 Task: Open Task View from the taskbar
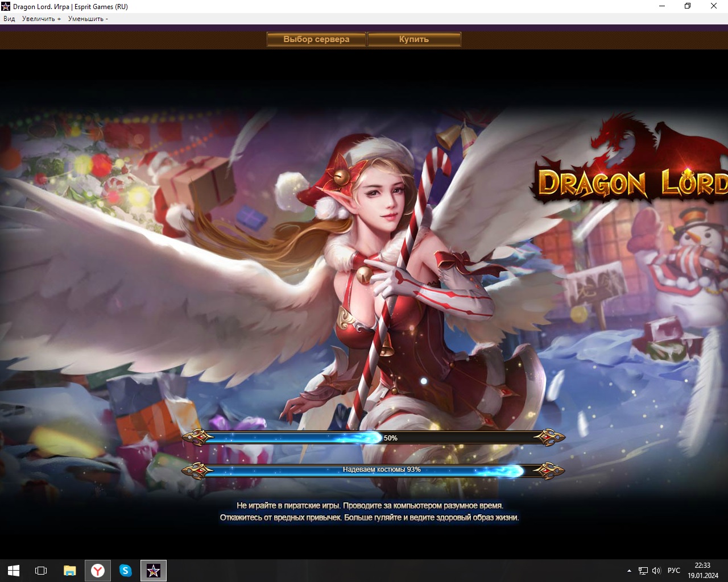(x=41, y=571)
